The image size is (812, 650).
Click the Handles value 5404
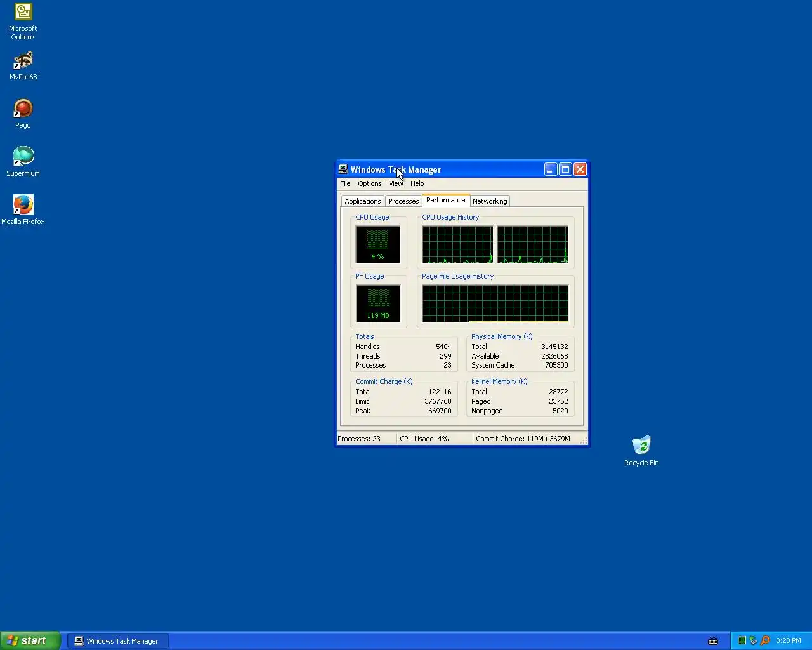click(x=443, y=347)
